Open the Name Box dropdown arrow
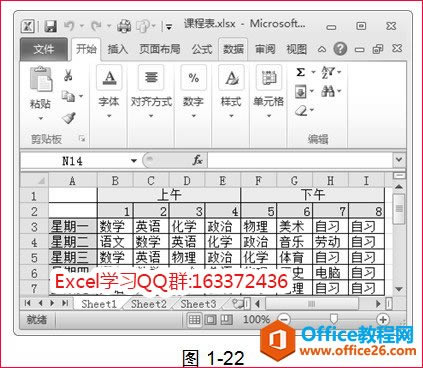Viewport: 423px width, 368px height. tap(134, 161)
